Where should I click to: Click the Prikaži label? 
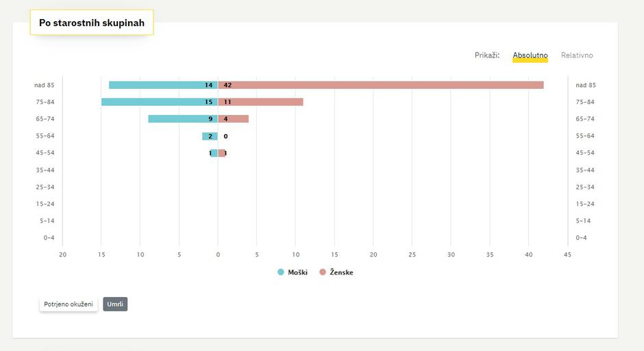487,55
